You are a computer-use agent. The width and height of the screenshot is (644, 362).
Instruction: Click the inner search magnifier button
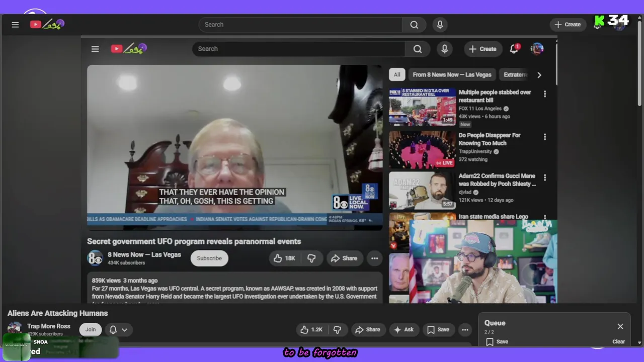(x=418, y=49)
